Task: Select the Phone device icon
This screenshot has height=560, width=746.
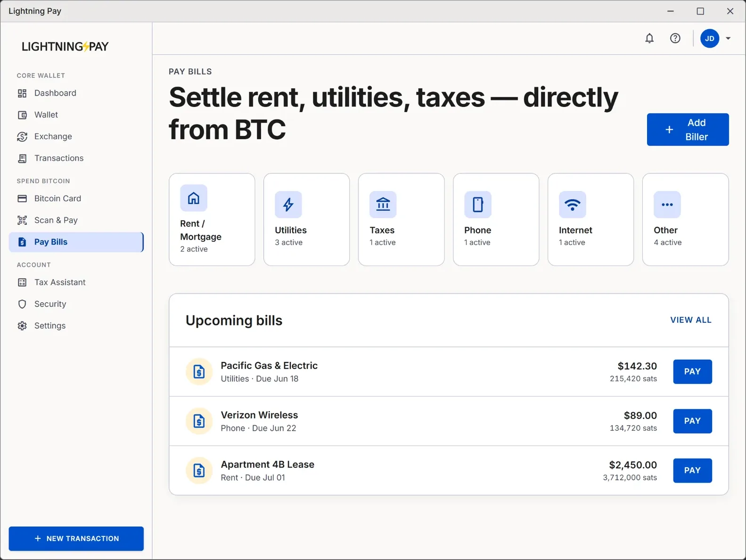Action: pyautogui.click(x=478, y=205)
